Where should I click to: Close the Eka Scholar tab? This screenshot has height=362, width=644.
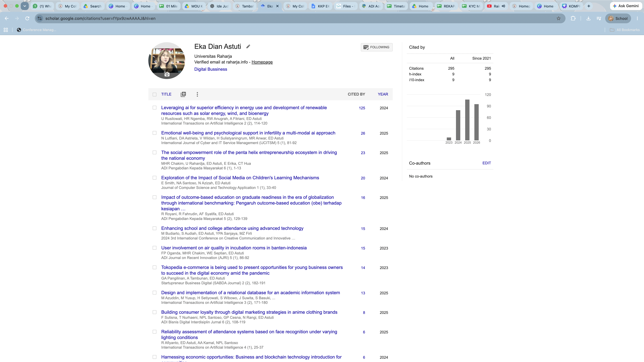pyautogui.click(x=277, y=6)
